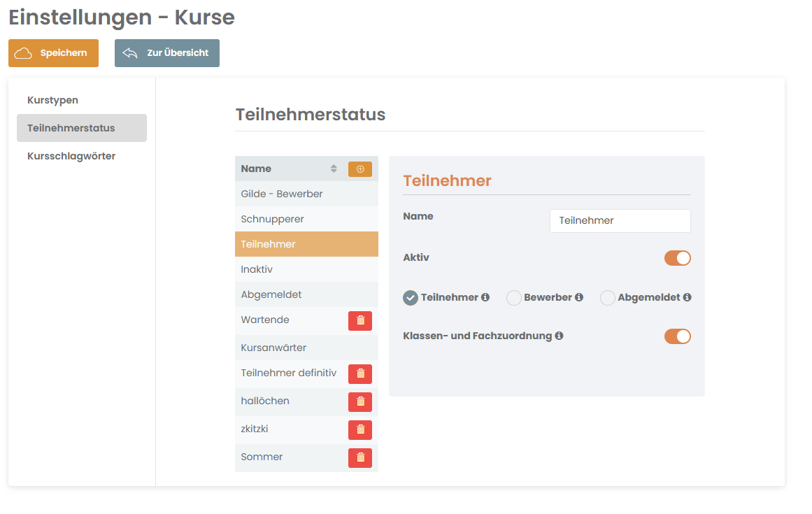Click the Zur Übersicht button
The image size is (812, 514).
[166, 52]
